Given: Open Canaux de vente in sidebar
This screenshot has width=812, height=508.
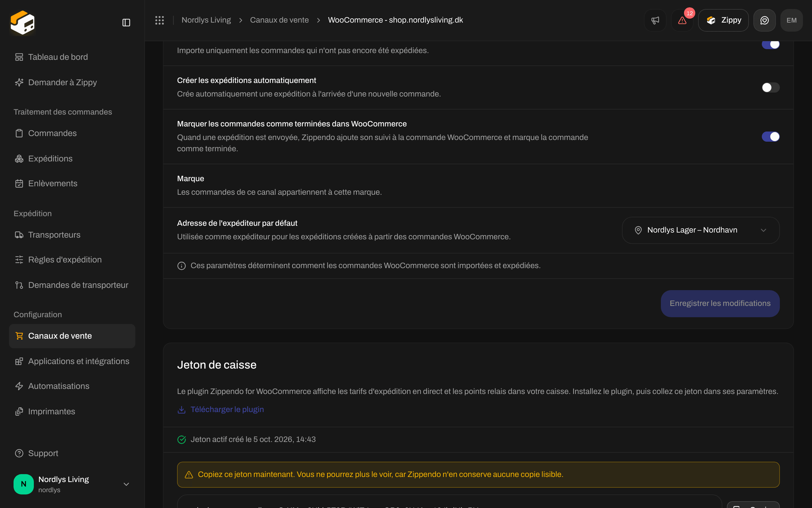Looking at the screenshot, I should point(72,336).
